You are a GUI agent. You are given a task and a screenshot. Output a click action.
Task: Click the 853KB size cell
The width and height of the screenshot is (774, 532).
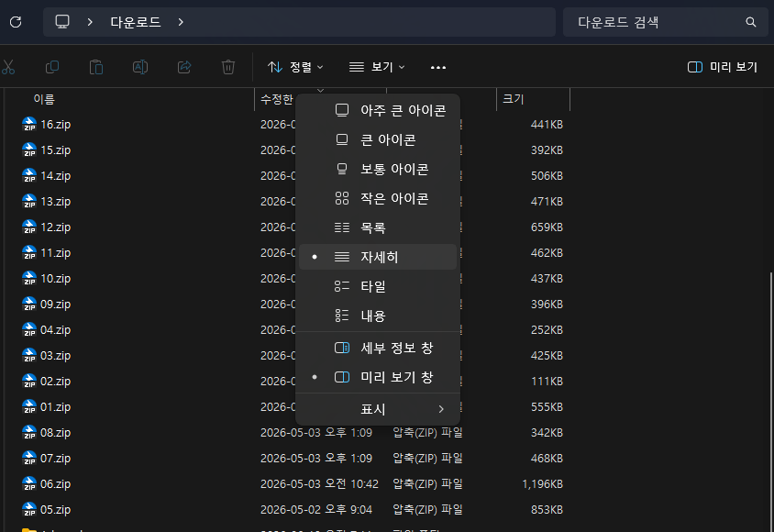click(x=547, y=510)
